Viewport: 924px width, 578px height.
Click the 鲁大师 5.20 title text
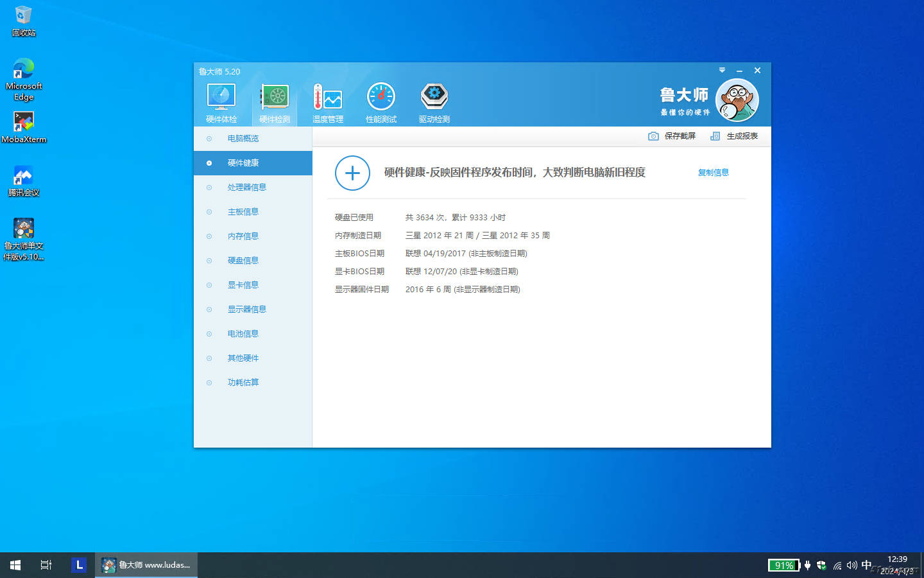click(219, 72)
